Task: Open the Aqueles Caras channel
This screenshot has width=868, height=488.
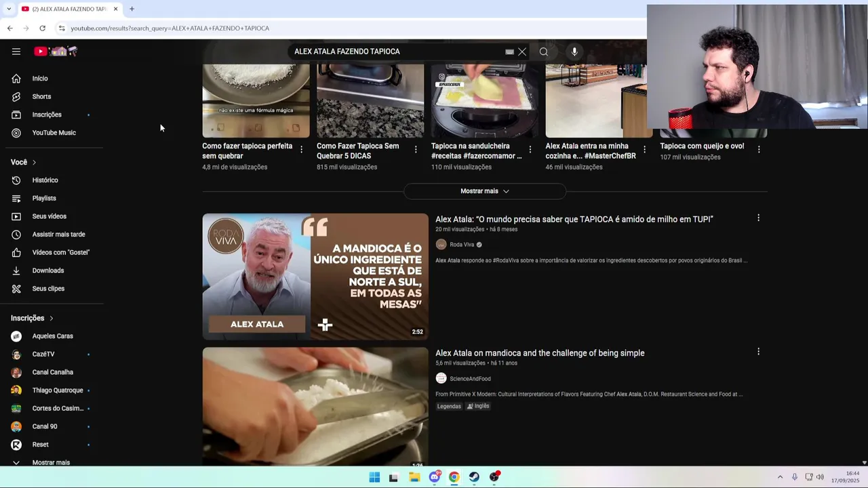Action: click(52, 336)
